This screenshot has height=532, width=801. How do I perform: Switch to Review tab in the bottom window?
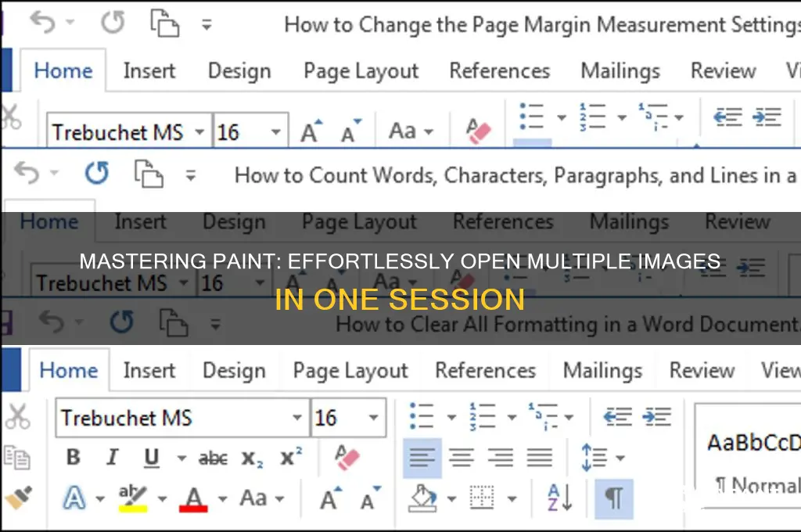click(x=702, y=370)
